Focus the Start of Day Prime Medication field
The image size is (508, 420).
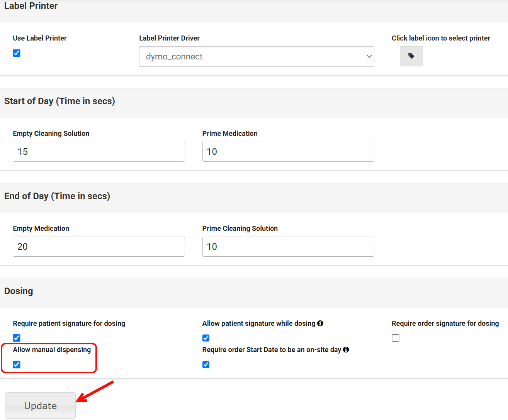pos(288,152)
